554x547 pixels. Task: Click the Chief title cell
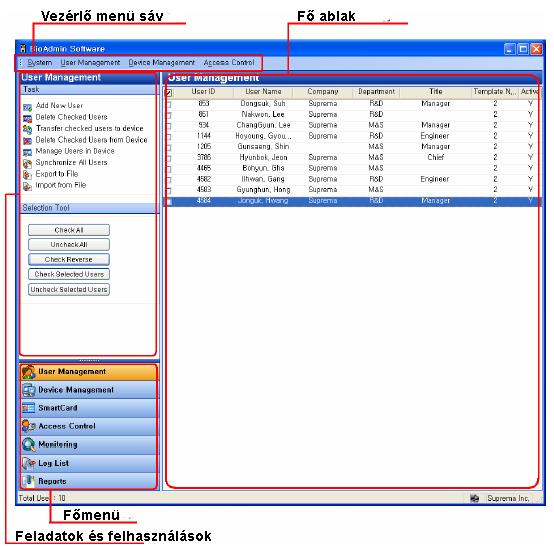[436, 158]
